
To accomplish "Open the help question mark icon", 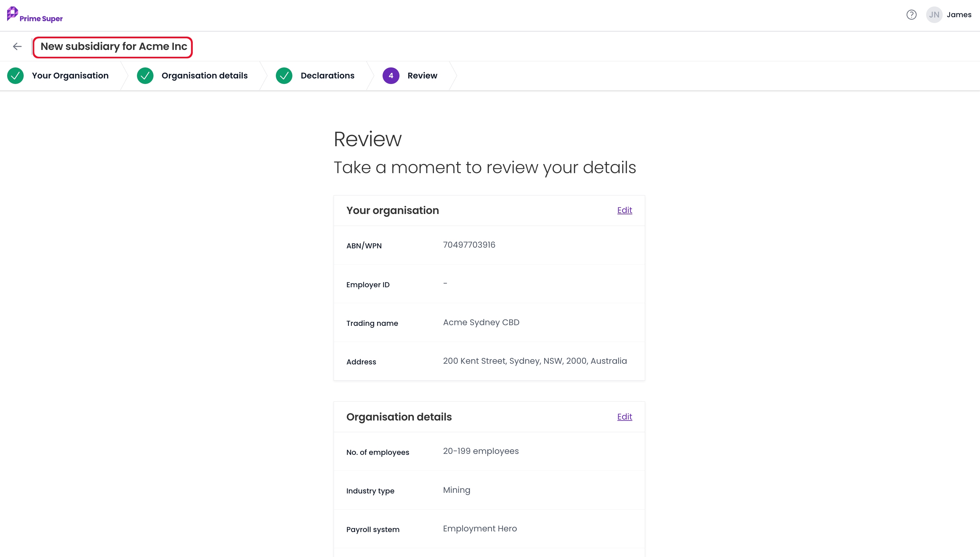I will pos(911,15).
